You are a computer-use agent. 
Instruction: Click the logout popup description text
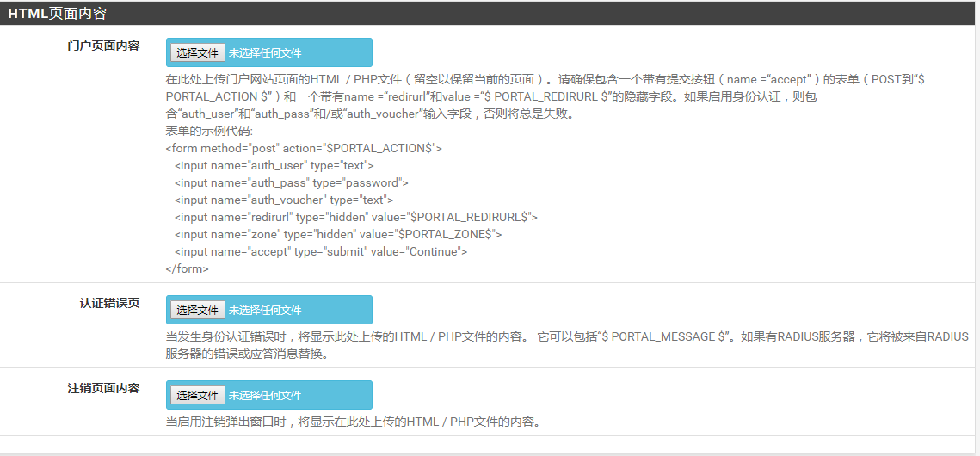[353, 422]
